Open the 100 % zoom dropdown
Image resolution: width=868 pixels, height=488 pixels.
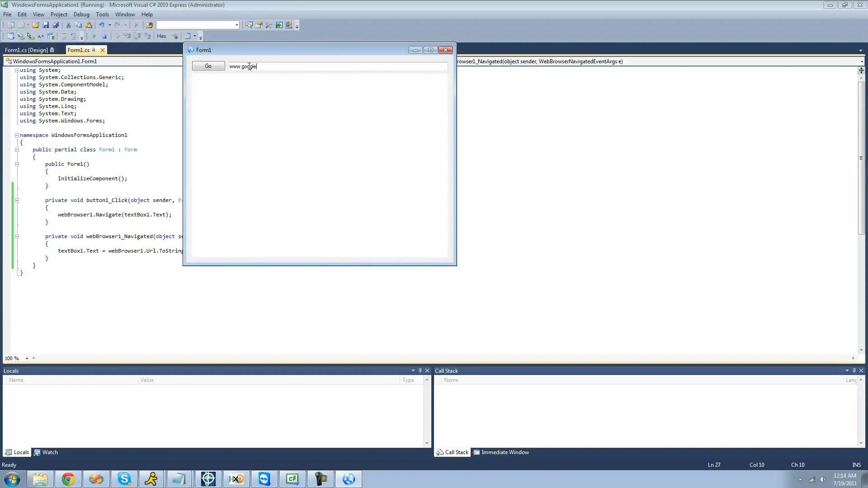click(27, 358)
